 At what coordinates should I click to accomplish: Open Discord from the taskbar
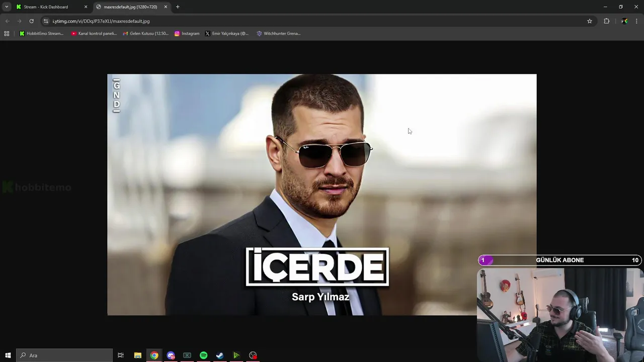(x=171, y=355)
